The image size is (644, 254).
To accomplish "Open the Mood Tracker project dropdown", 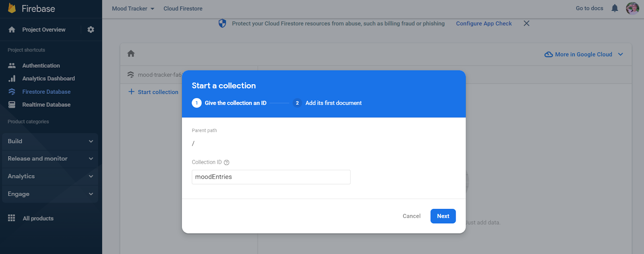I will (x=133, y=8).
